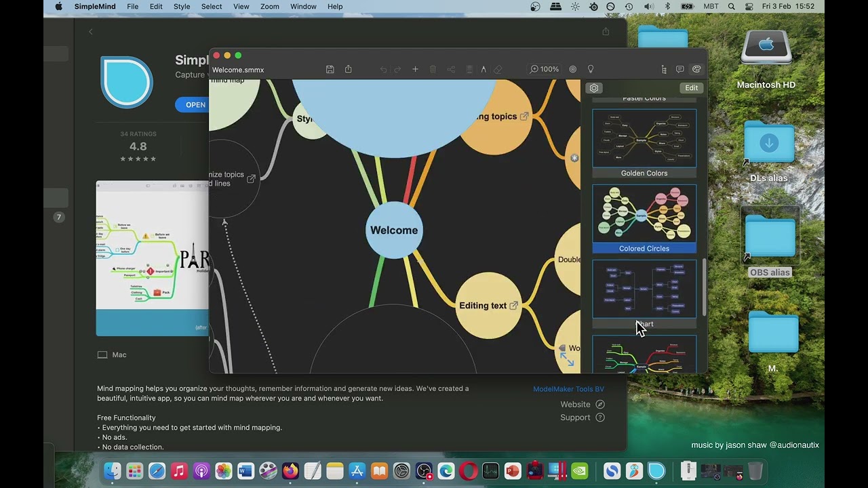Click the redo arrow in SimpleMind toolbar

(x=397, y=69)
